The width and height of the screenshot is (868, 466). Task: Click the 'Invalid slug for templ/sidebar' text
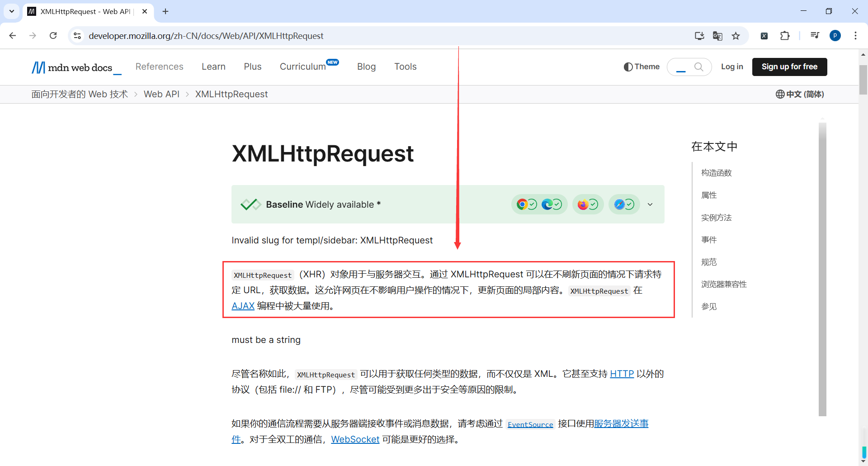tap(332, 240)
